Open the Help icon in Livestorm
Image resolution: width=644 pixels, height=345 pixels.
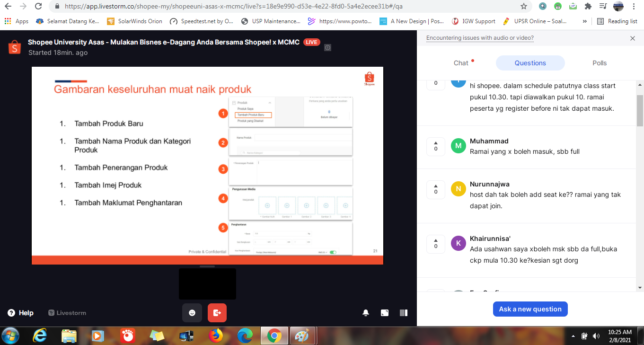11,313
